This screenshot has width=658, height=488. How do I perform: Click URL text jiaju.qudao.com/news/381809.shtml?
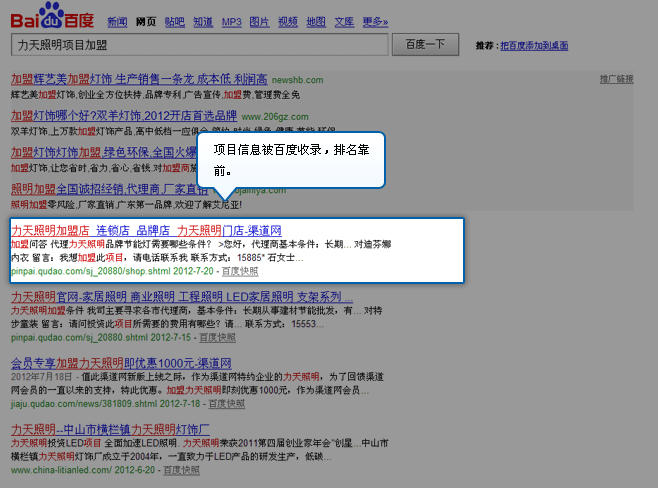84,404
